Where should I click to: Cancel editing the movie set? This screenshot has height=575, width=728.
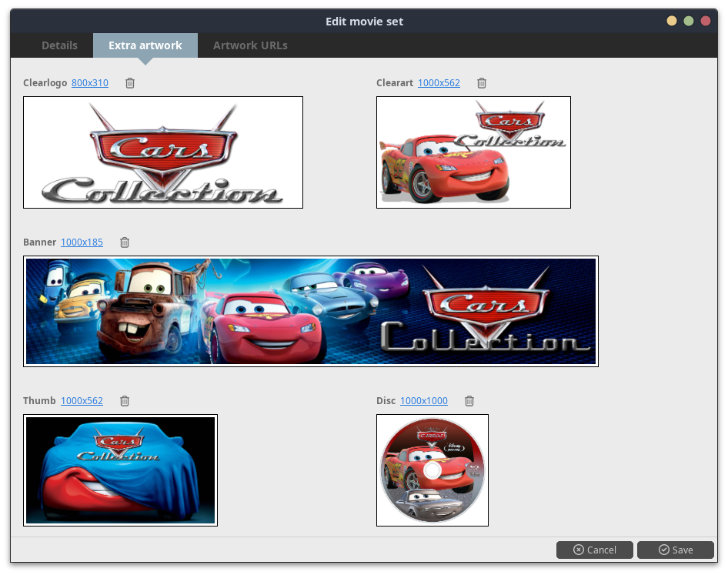coord(594,550)
